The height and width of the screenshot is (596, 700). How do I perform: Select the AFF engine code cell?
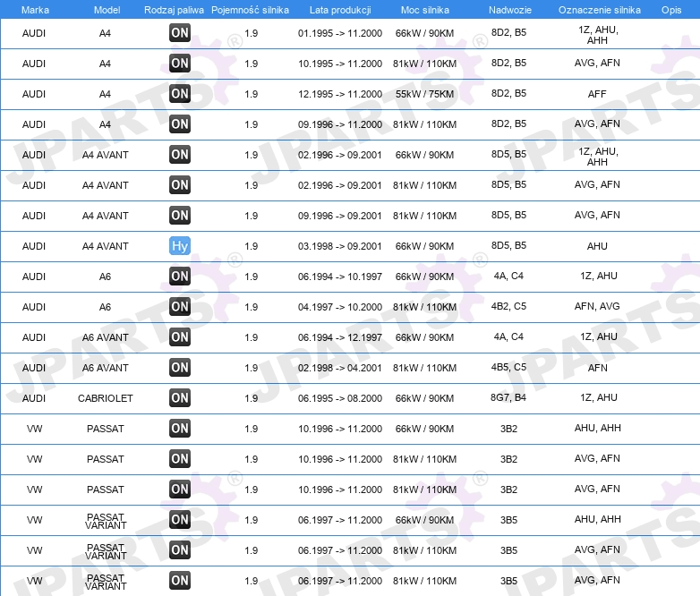coord(597,94)
